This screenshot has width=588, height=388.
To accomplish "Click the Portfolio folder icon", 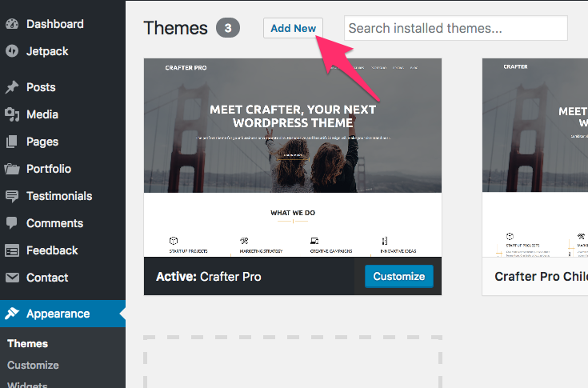I will [12, 169].
